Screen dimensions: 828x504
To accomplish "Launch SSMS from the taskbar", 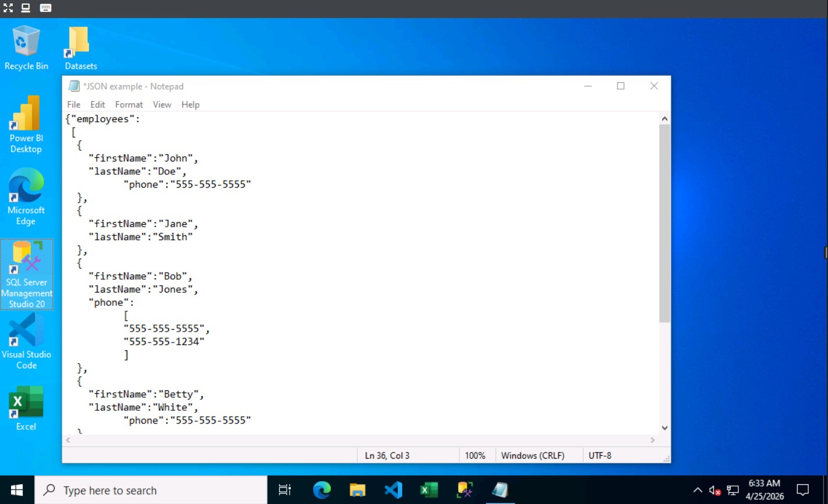I will pos(464,489).
